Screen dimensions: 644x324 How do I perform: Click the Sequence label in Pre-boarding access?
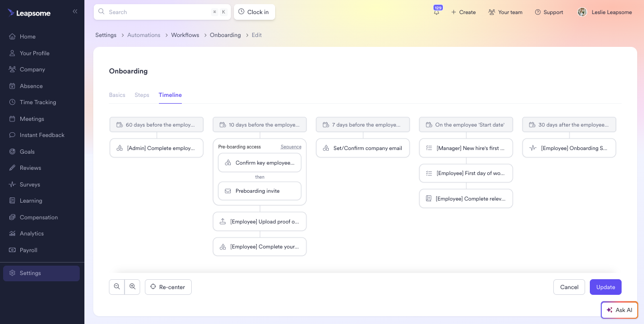[291, 147]
